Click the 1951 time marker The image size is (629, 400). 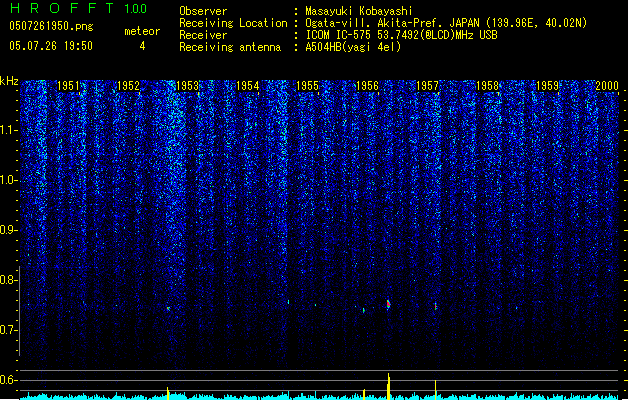[x=68, y=86]
